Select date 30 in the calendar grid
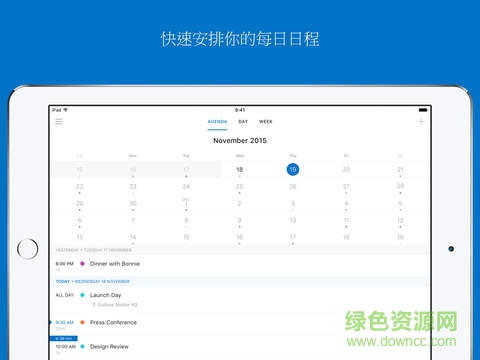Screen dimensions: 480x360 coord(133,203)
